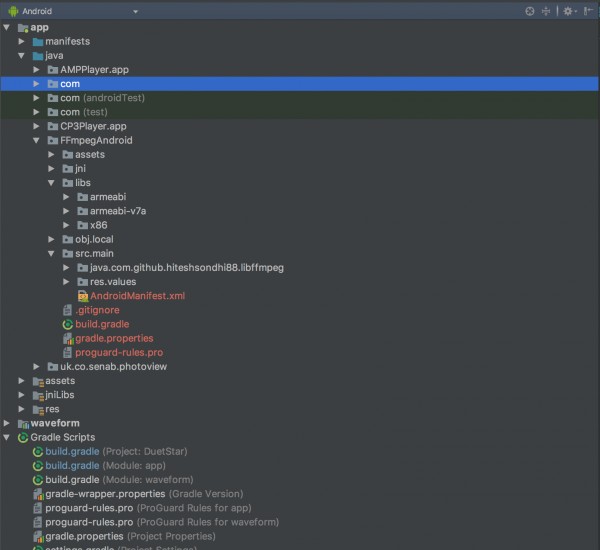Image resolution: width=600 pixels, height=550 pixels.
Task: Expand the x86 folder arrow
Action: (x=66, y=225)
